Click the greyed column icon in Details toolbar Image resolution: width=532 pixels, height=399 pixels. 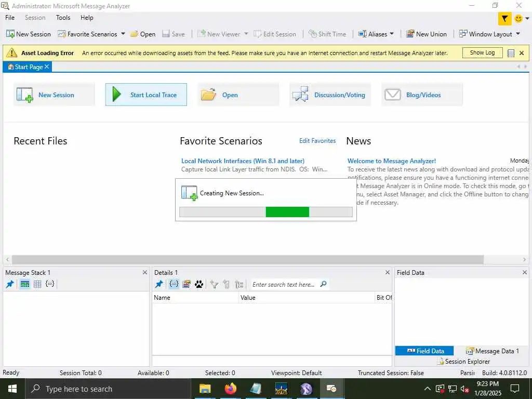point(227,284)
